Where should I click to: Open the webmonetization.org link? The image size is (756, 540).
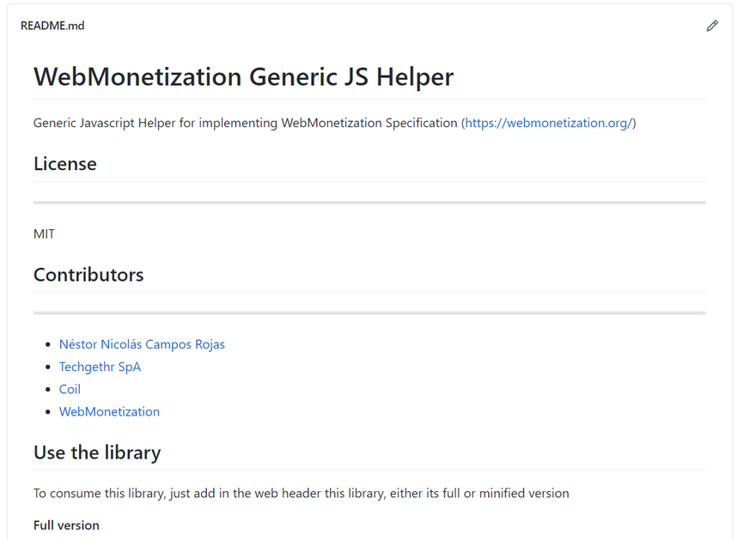(x=548, y=123)
